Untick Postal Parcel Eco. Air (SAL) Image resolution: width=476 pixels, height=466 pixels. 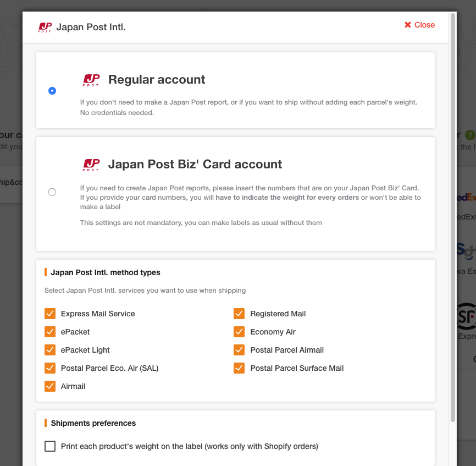click(50, 368)
